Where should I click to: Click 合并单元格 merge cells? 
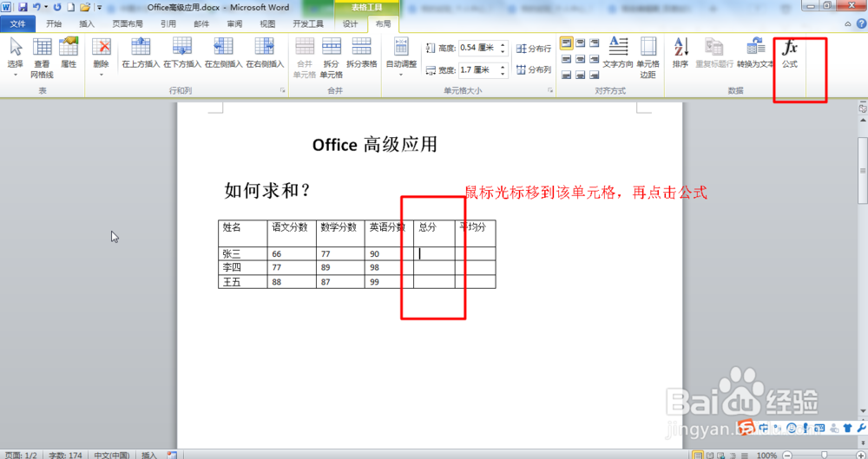[305, 57]
